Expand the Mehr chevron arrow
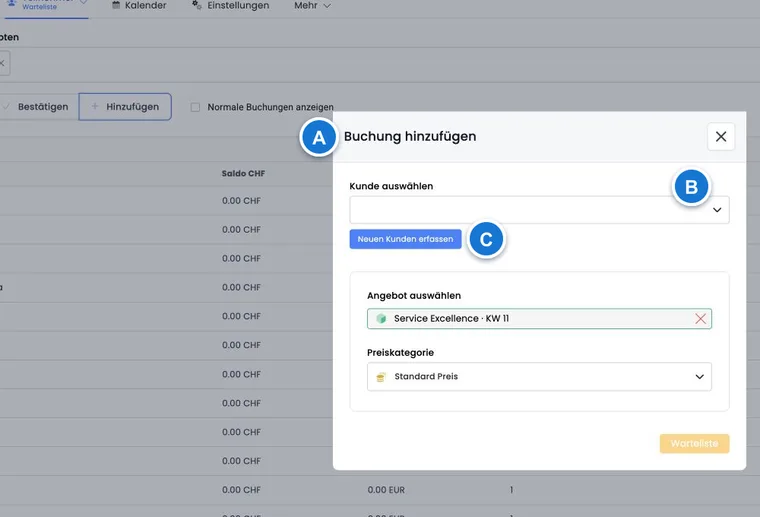Image resolution: width=760 pixels, height=517 pixels. pyautogui.click(x=327, y=6)
